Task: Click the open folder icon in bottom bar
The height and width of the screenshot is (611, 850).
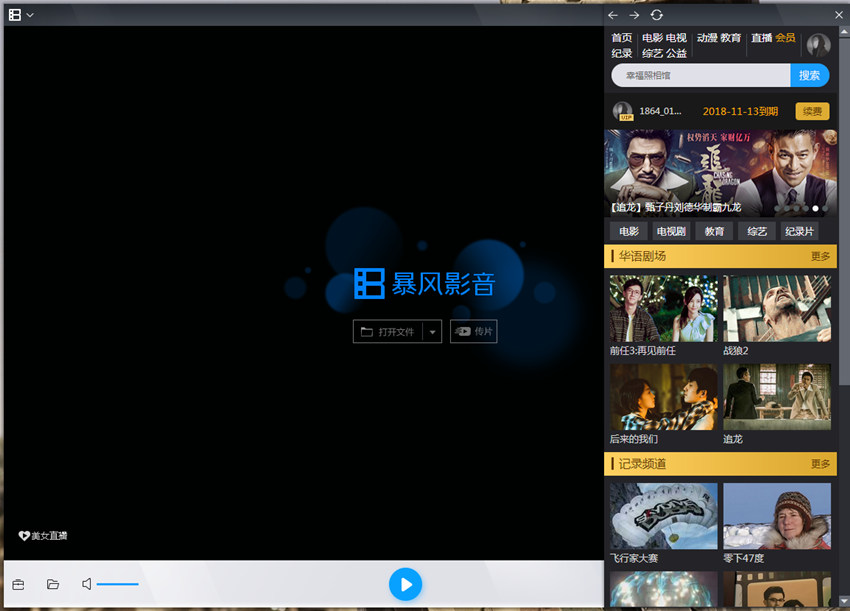Action: 53,584
